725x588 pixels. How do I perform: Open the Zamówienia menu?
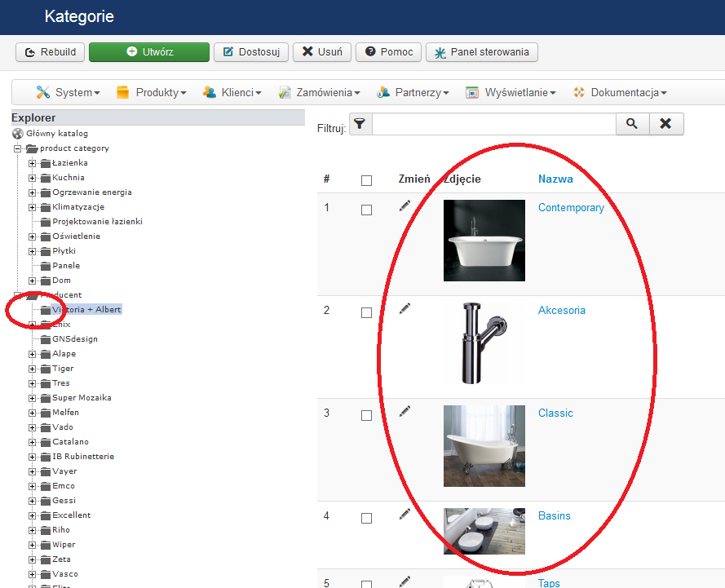point(319,92)
